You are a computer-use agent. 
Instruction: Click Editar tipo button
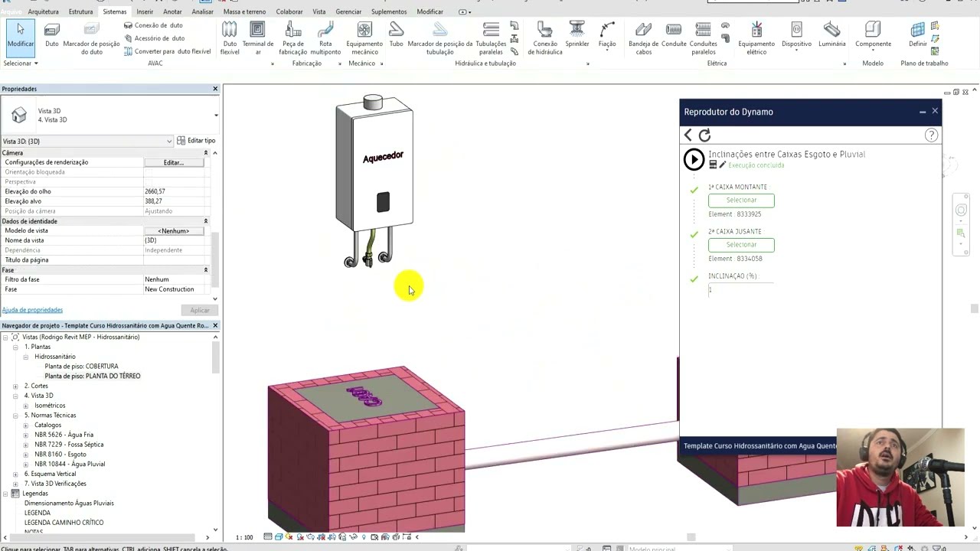tap(196, 141)
